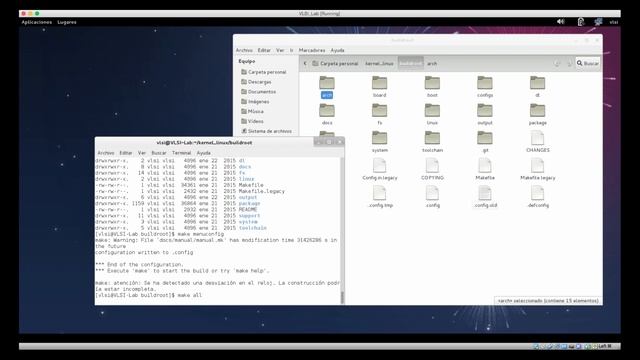Select the configs folder icon
Viewport: 640px width, 360px height.
click(484, 83)
